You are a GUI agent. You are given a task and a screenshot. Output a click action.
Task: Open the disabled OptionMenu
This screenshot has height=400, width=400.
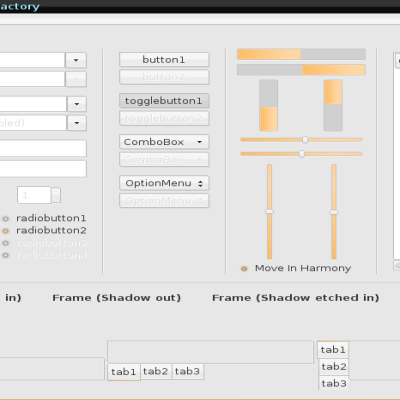[164, 201]
